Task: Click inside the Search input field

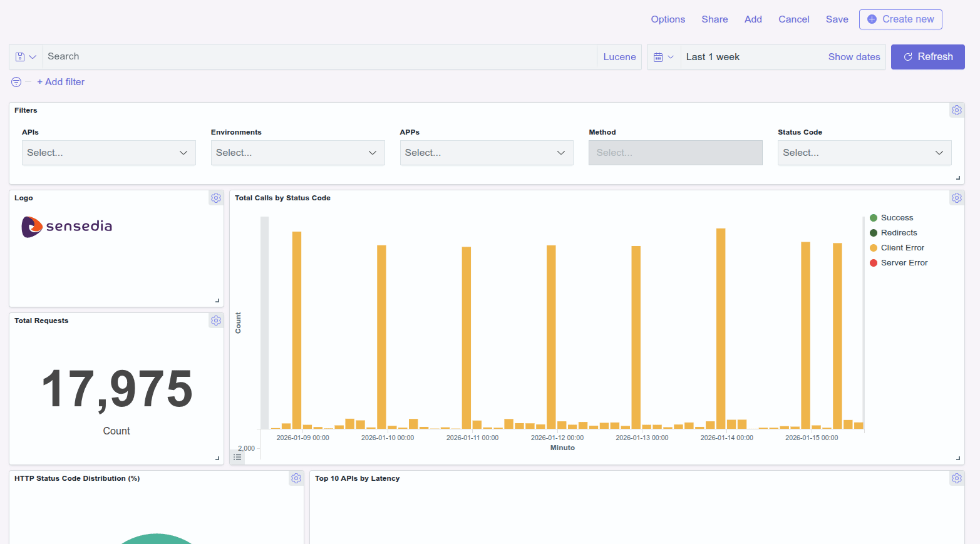Action: (250, 56)
